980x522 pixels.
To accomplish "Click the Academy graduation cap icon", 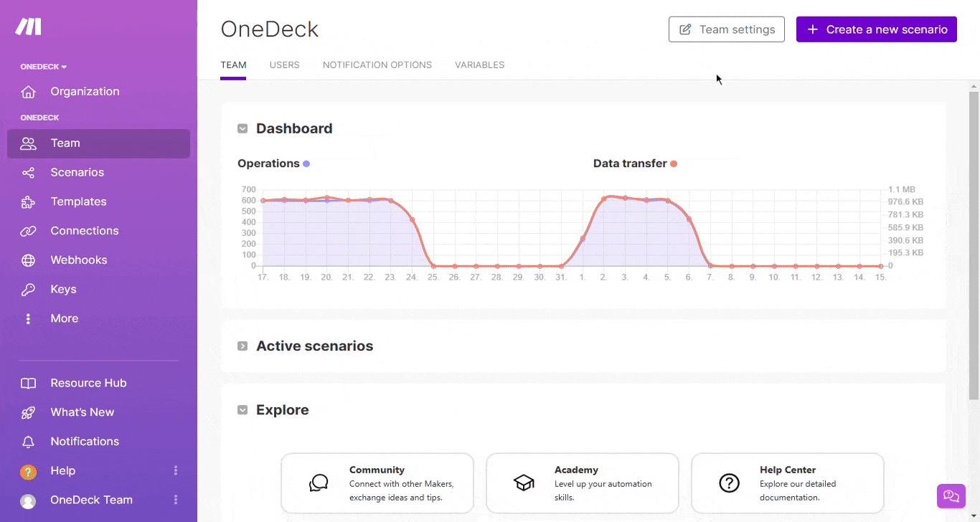I will click(524, 483).
